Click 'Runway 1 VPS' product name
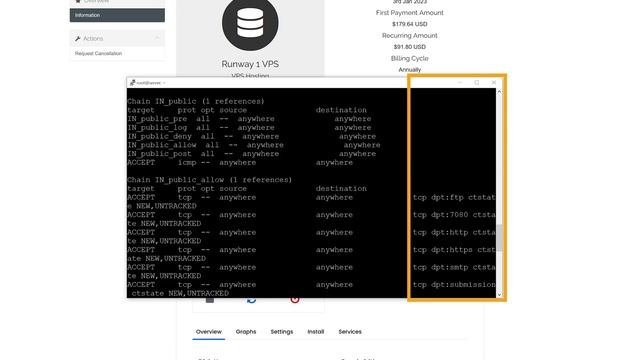The width and height of the screenshot is (640, 360). click(x=250, y=64)
